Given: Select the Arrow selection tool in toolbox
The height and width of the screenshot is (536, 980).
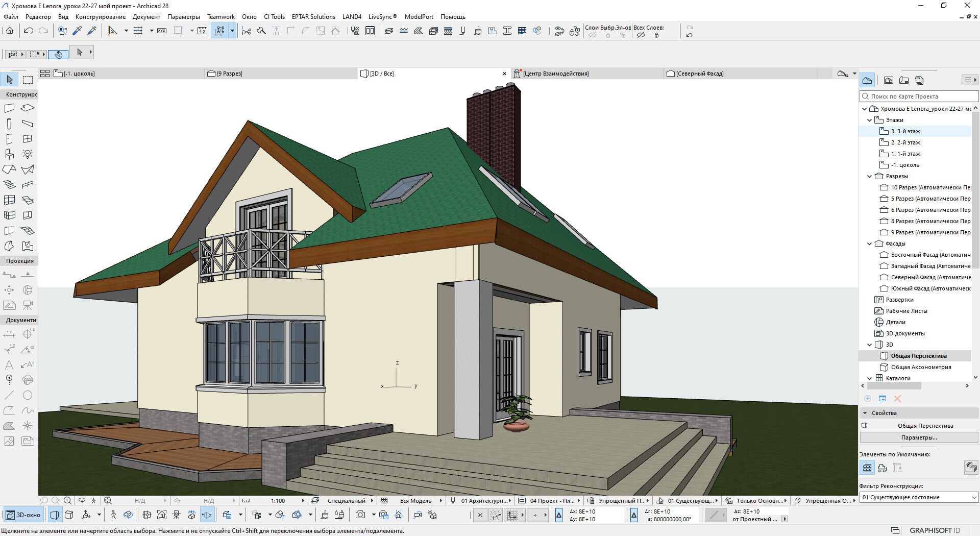Looking at the screenshot, I should [10, 80].
